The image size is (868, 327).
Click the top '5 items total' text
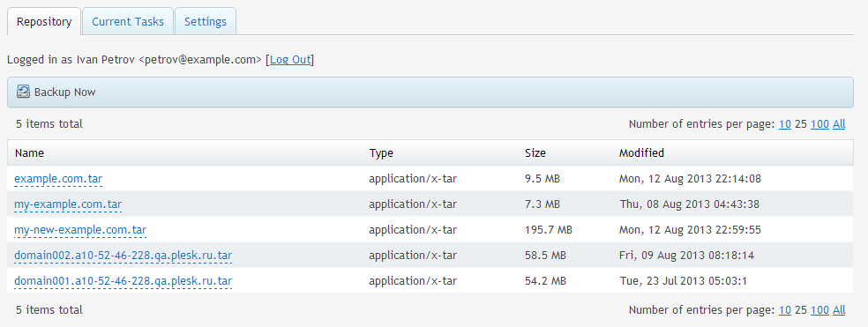tap(49, 124)
